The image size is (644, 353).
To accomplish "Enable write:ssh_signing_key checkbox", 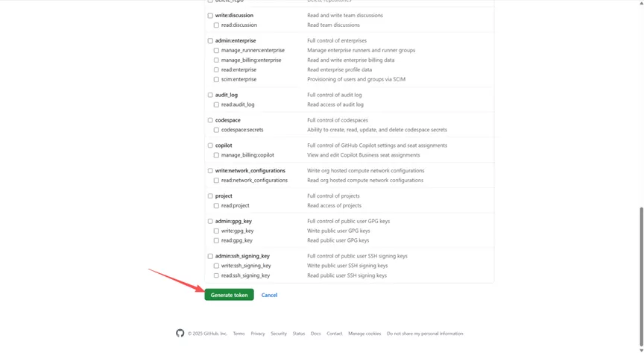I will click(216, 266).
